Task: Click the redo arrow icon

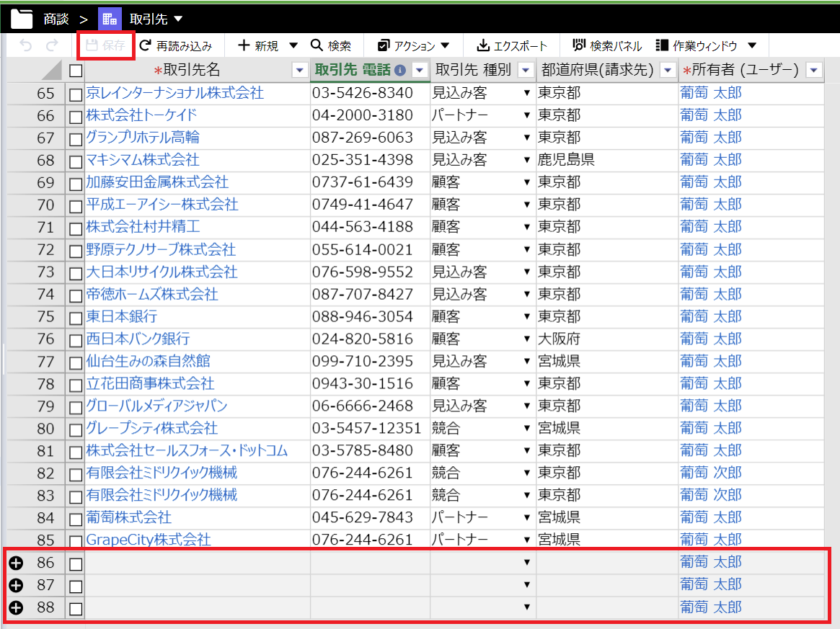Action: click(x=51, y=45)
